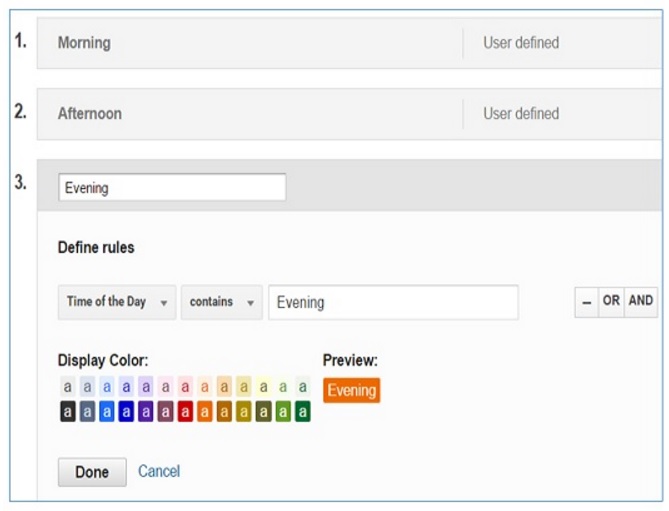Add an OR condition to the rule
669x511 pixels.
coord(611,301)
